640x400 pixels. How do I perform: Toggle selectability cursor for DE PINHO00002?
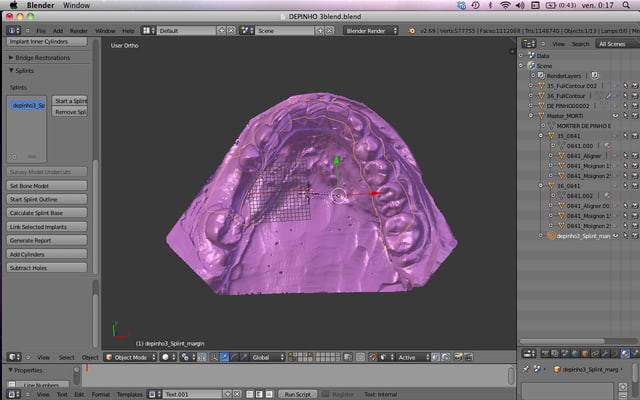coord(625,106)
